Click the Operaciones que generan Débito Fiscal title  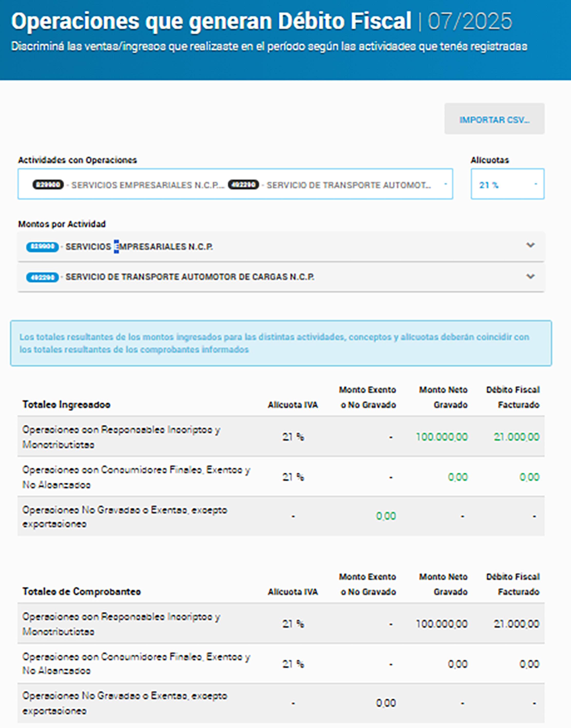coord(211,21)
